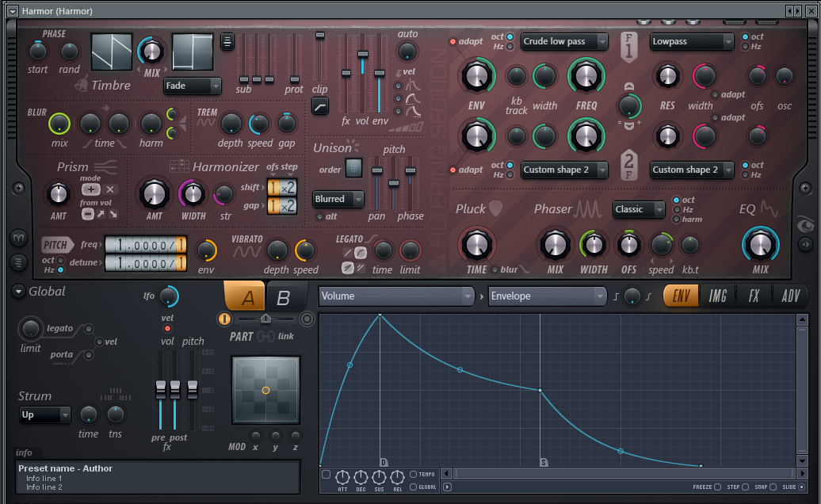821x504 pixels.
Task: Switch to the IMG tab
Action: coord(717,296)
